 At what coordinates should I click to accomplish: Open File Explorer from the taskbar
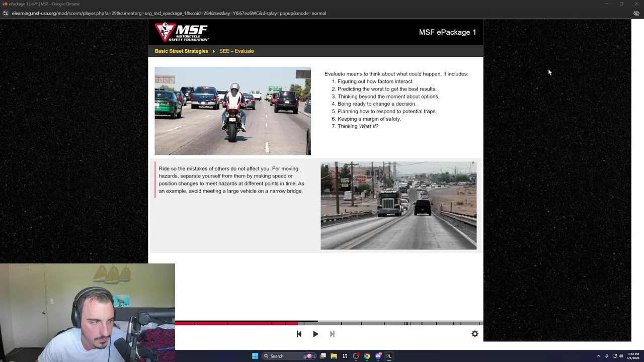coord(334,356)
